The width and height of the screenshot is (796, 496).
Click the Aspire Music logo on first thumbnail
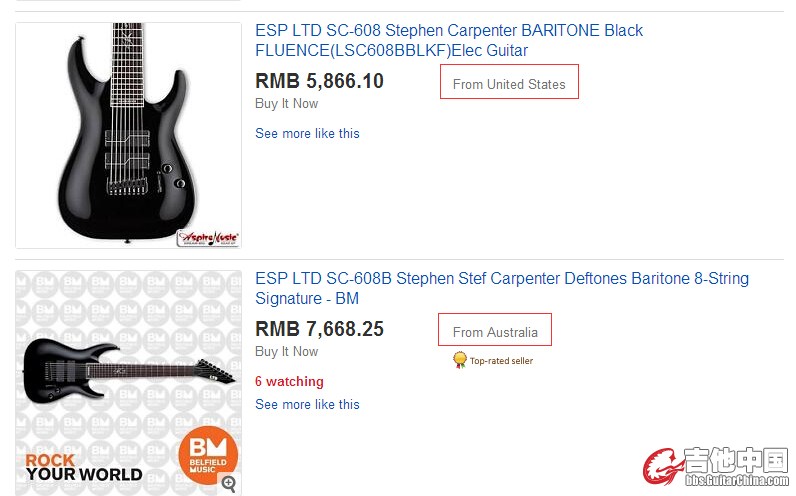point(208,238)
